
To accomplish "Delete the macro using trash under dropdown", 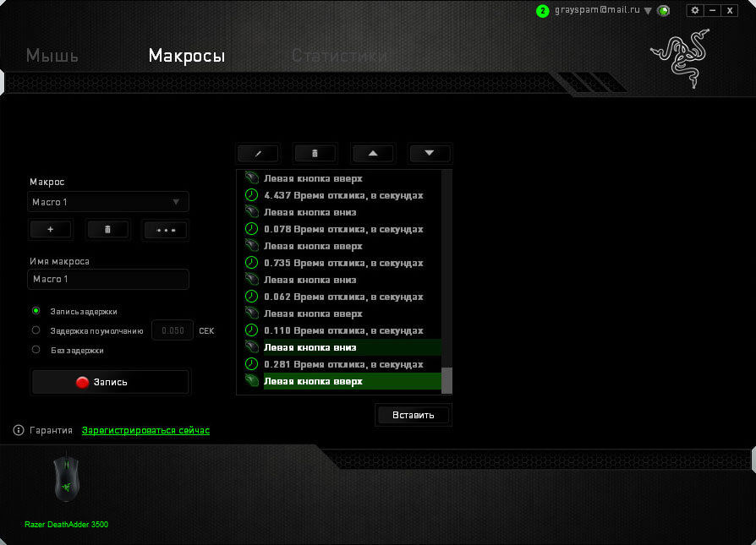I will coord(108,229).
